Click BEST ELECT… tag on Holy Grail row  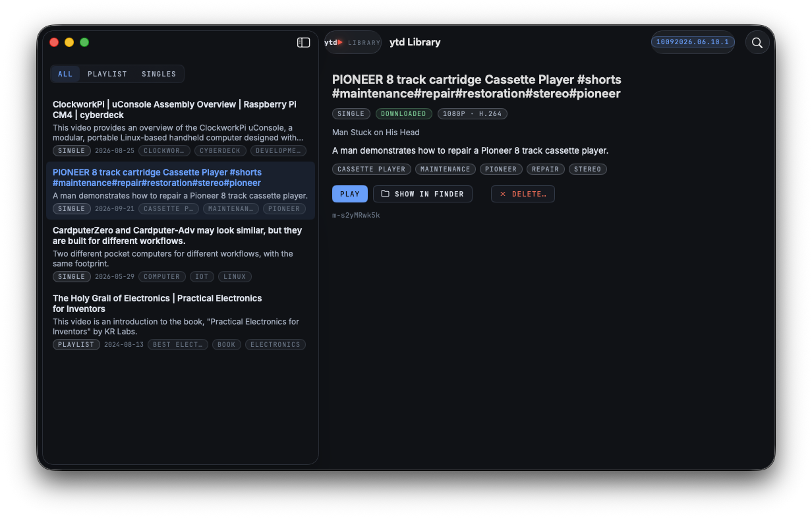pos(178,345)
